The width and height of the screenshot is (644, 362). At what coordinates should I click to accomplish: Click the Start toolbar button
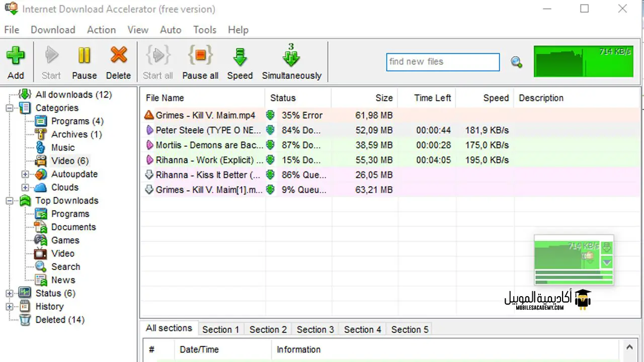(x=51, y=62)
